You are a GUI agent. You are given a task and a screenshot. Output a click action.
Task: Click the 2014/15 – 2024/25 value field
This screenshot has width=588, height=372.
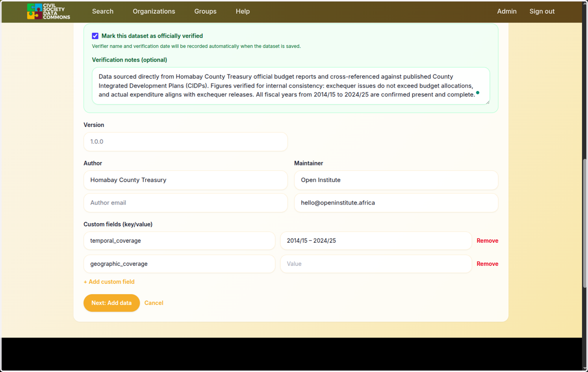(376, 241)
